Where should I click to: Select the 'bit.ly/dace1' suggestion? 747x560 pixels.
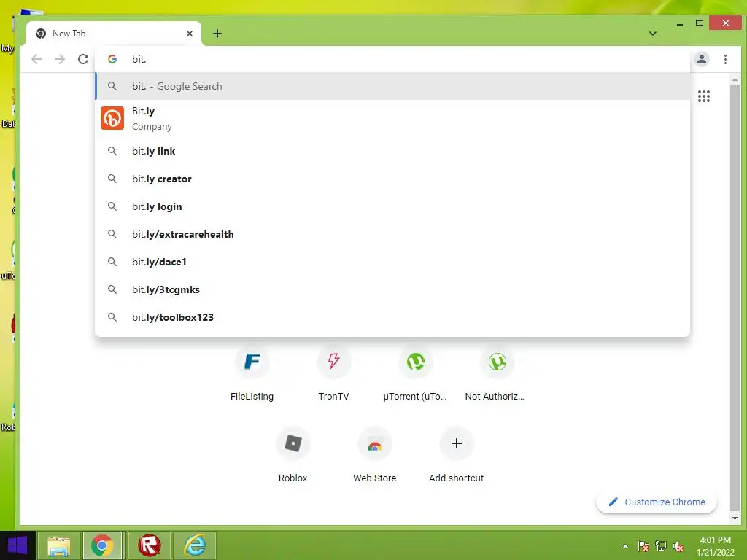tap(392, 262)
